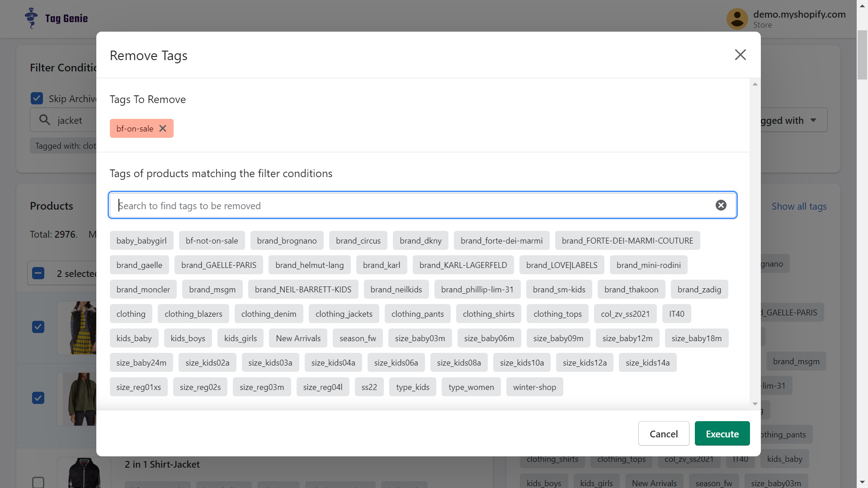This screenshot has height=488, width=868.
Task: Toggle the Skip Archived checkbox
Action: tap(37, 99)
